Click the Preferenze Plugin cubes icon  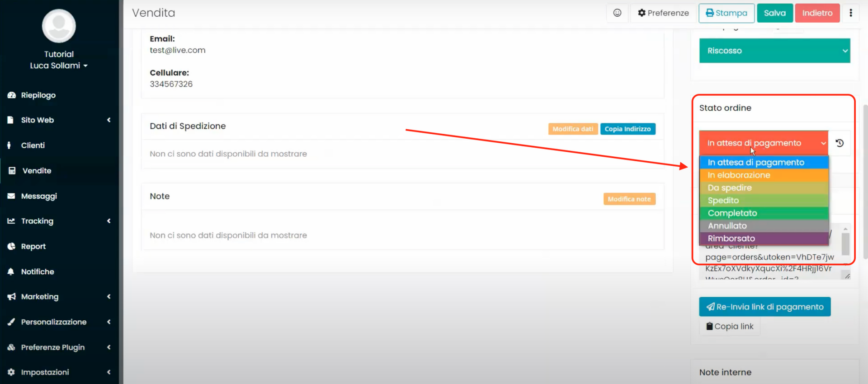point(11,347)
